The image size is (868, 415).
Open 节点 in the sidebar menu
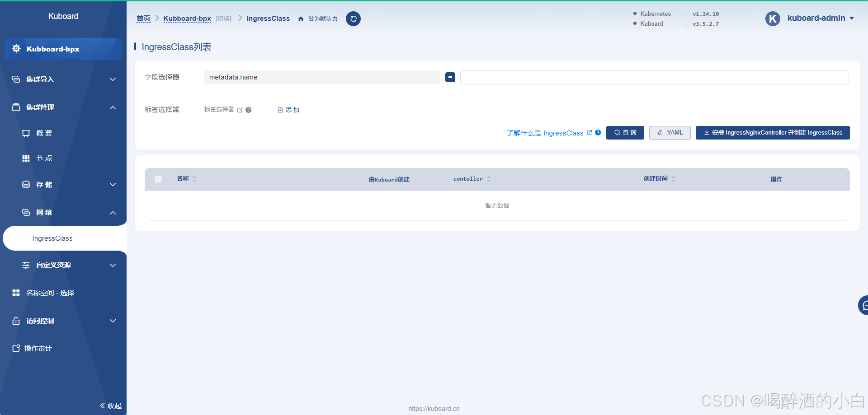pyautogui.click(x=44, y=158)
